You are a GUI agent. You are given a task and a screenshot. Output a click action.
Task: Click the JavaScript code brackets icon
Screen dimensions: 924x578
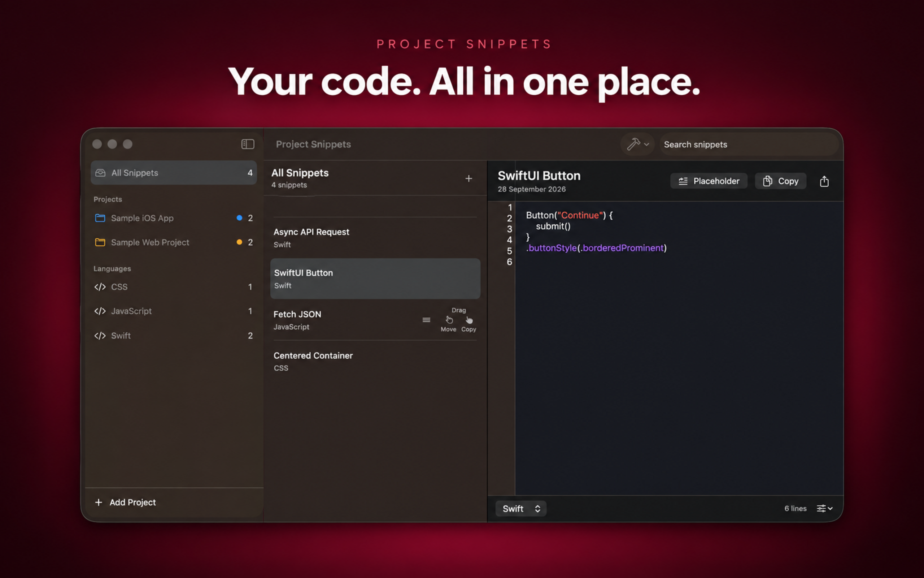coord(100,311)
